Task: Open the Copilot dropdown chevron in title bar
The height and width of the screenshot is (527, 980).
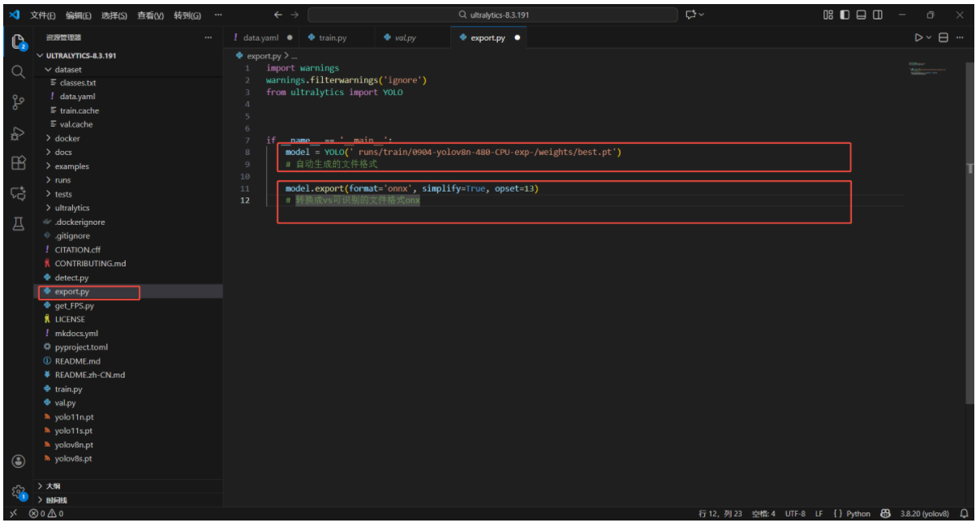Action: [701, 15]
